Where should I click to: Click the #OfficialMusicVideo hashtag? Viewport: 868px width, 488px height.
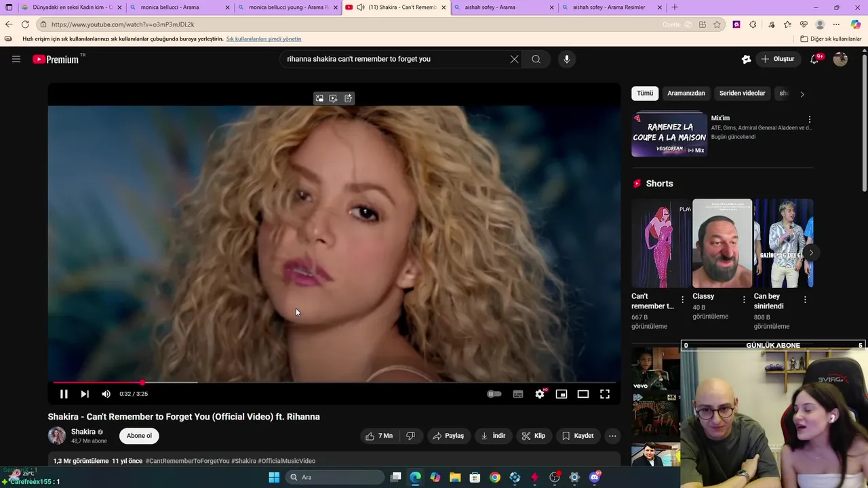pyautogui.click(x=286, y=461)
